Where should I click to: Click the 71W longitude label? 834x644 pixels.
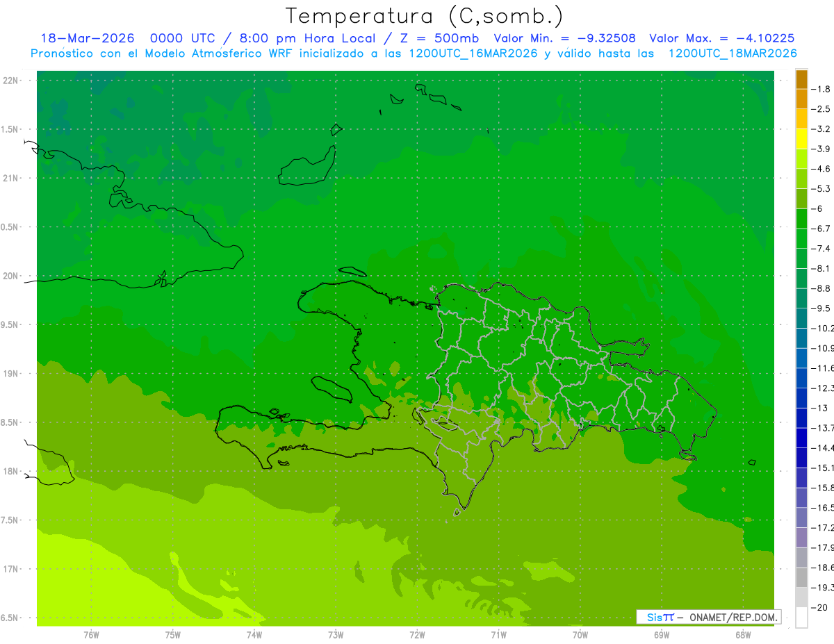498,635
